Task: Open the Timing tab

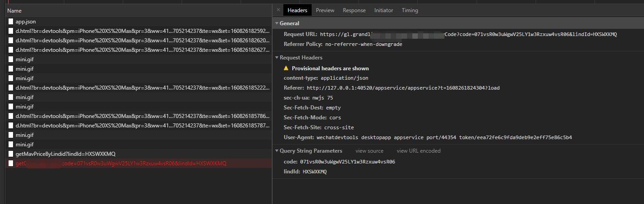Action: [410, 10]
